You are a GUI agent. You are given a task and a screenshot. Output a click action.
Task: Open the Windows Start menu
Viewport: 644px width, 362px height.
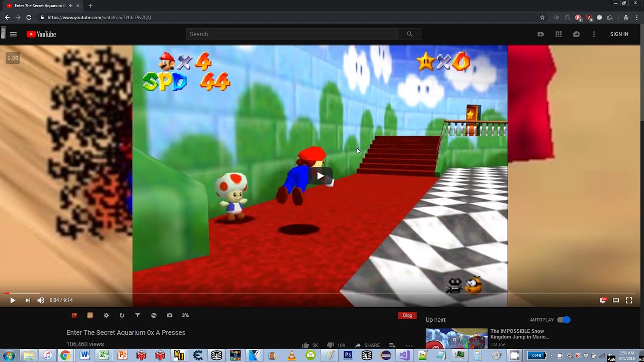click(9, 355)
